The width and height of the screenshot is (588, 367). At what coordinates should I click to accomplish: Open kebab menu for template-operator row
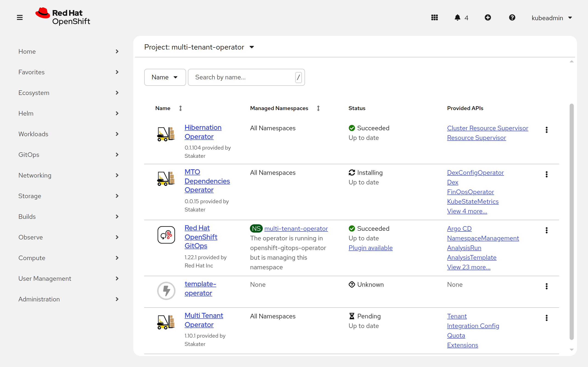546,286
